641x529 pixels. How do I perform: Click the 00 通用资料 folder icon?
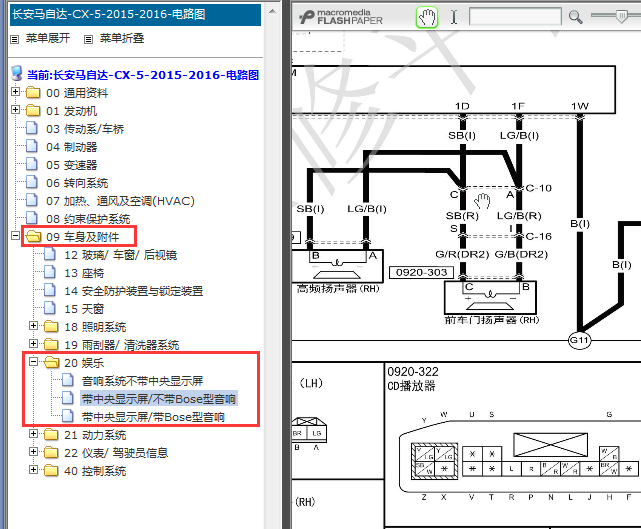(x=33, y=92)
